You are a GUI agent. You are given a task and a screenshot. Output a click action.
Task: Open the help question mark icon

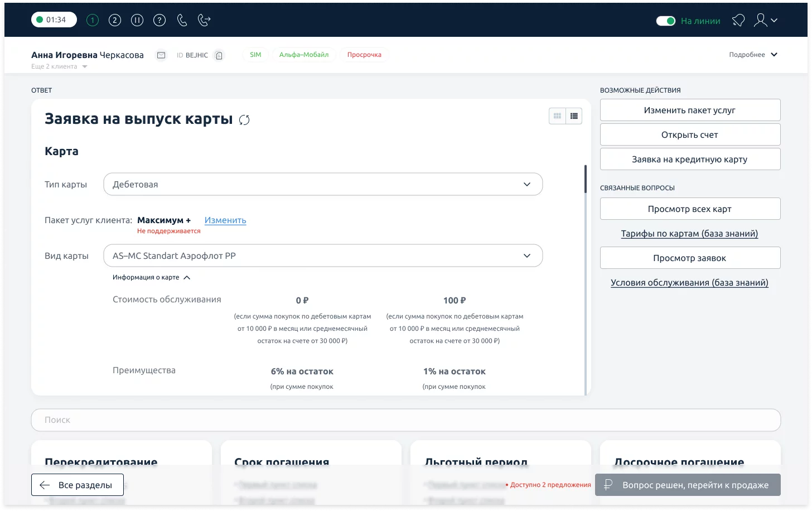click(x=159, y=20)
